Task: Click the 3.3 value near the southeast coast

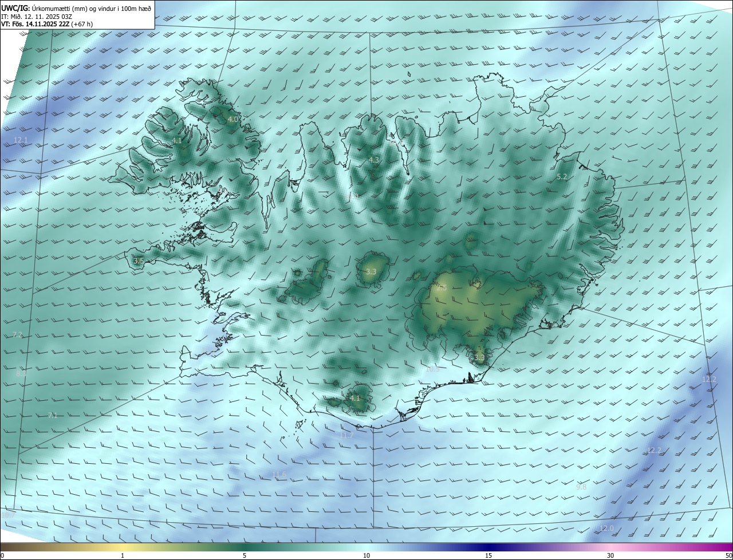Action: pos(479,358)
